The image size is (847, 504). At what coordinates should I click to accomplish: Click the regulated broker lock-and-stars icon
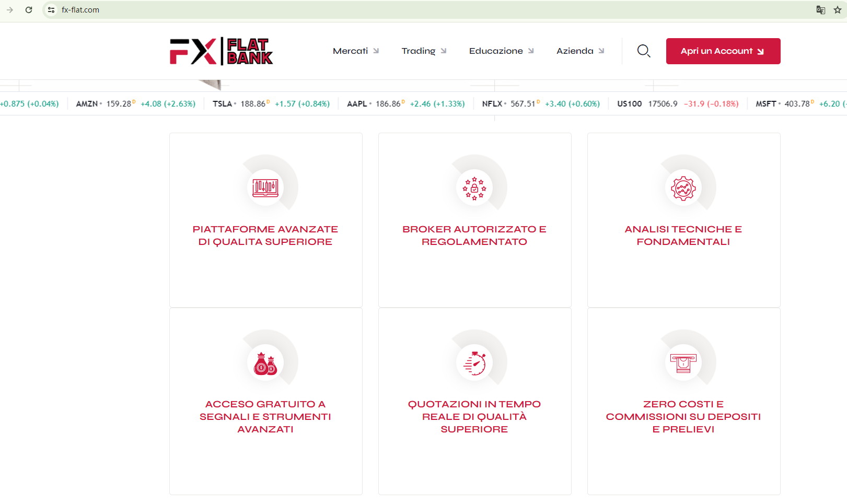[x=474, y=187]
